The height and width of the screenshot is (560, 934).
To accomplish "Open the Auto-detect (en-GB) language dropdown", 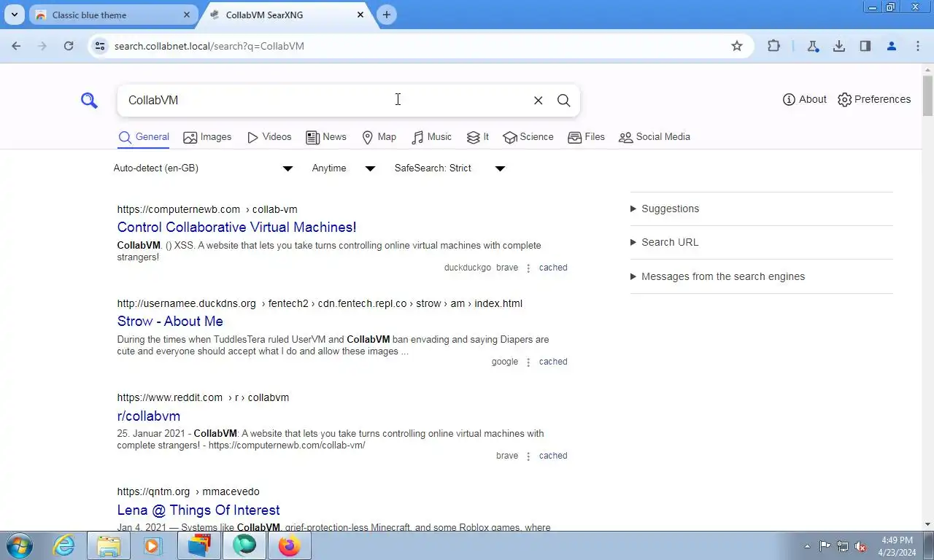I will 203,168.
